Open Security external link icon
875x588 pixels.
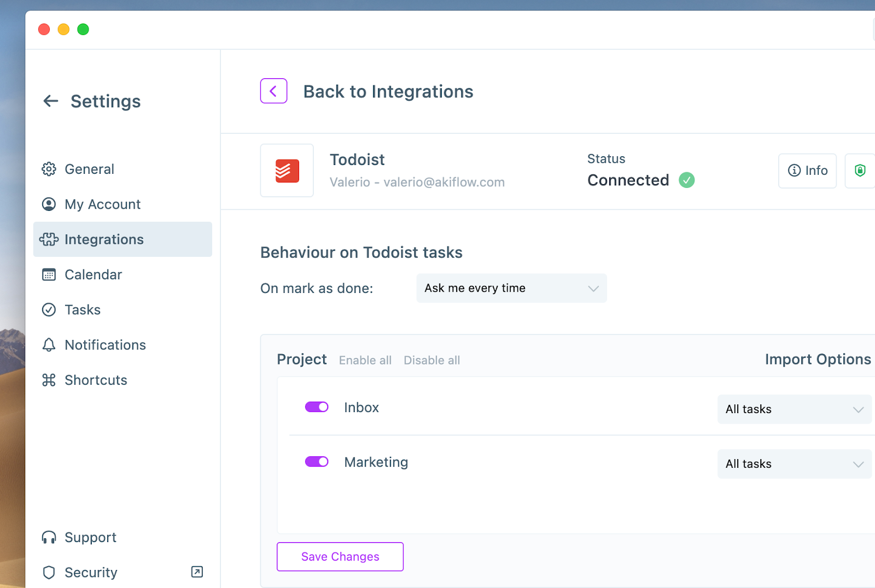[197, 572]
